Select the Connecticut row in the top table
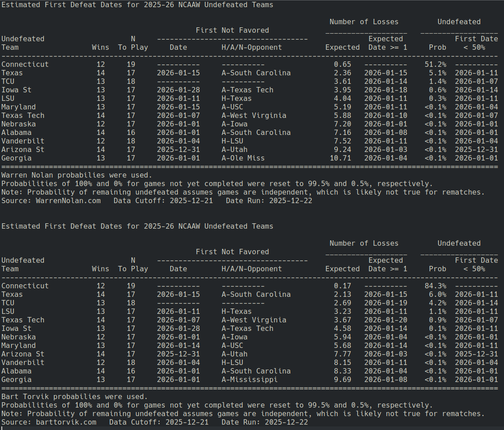The height and width of the screenshot is (430, 504). point(25,64)
